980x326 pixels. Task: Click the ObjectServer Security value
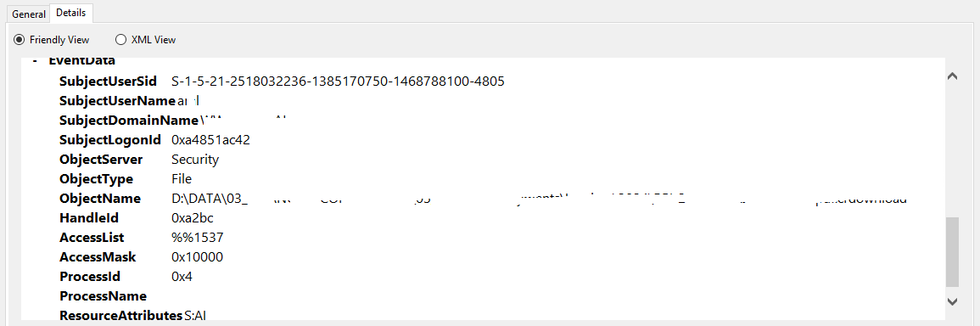(x=195, y=160)
